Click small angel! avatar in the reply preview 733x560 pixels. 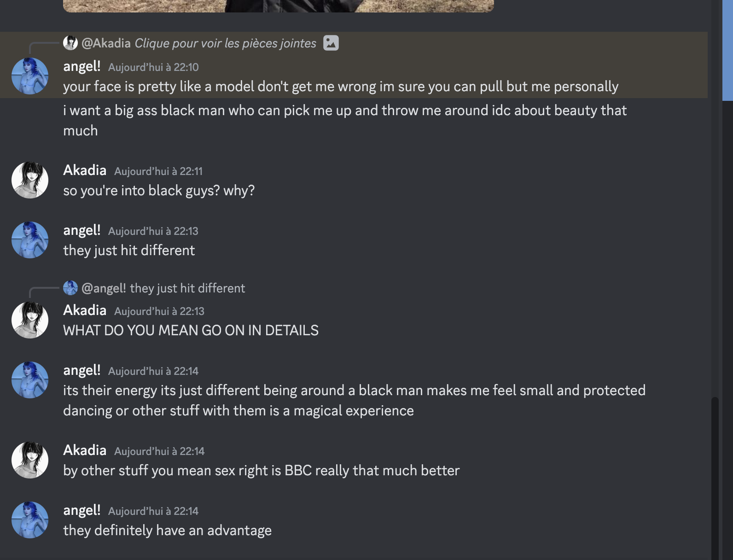click(x=70, y=288)
